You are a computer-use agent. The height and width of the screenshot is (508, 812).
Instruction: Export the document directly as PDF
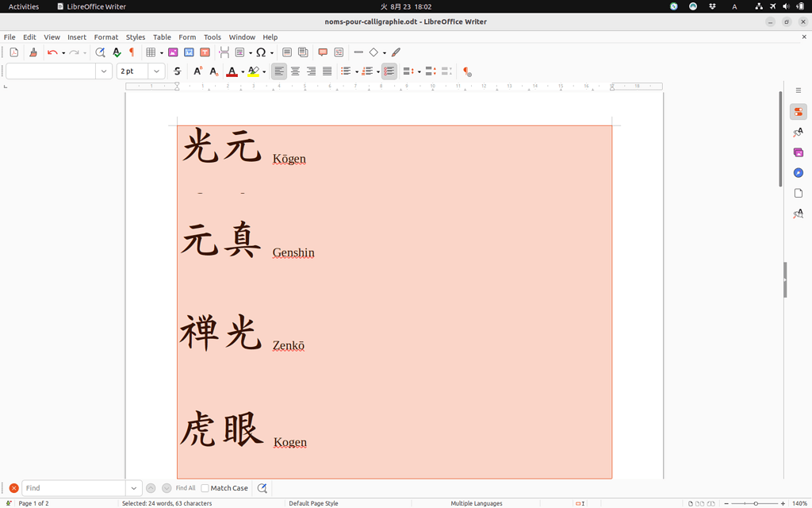point(13,52)
